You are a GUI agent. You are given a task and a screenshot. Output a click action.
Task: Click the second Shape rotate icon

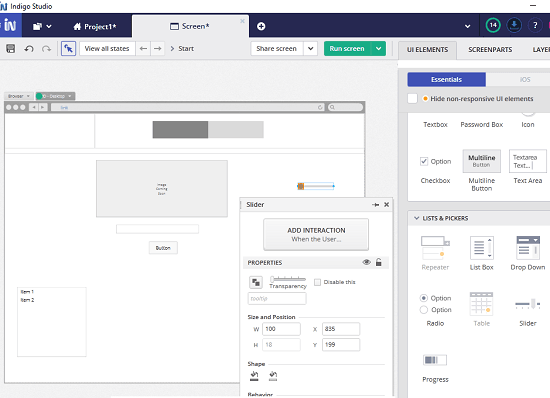pos(273,376)
